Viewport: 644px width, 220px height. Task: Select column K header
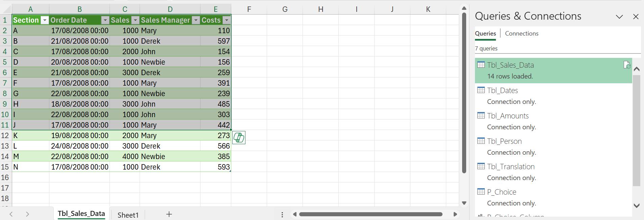[x=428, y=9]
